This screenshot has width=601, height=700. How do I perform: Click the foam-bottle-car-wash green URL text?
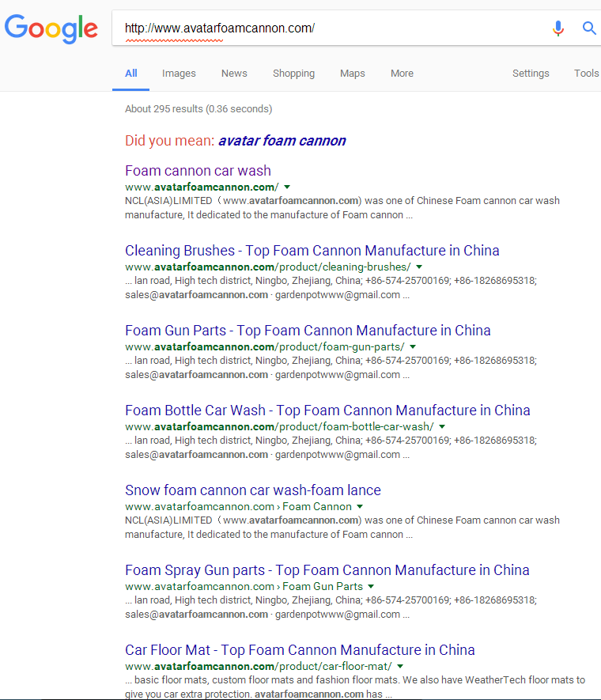click(x=279, y=427)
